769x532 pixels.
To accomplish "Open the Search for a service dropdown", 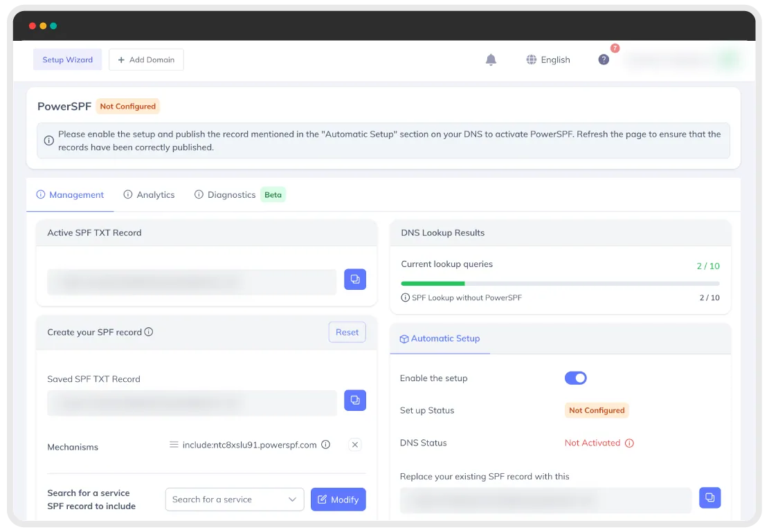I will click(x=235, y=499).
